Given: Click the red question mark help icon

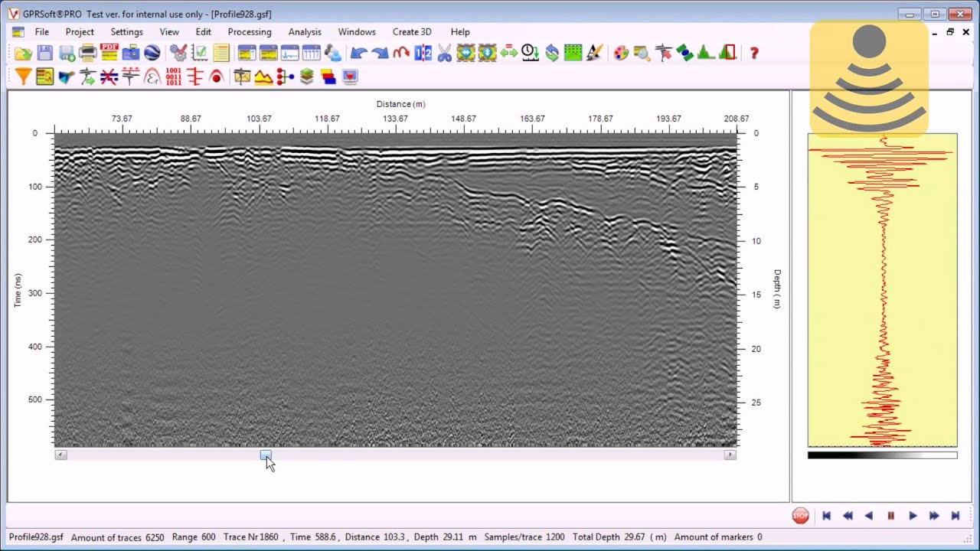Looking at the screenshot, I should (x=754, y=53).
